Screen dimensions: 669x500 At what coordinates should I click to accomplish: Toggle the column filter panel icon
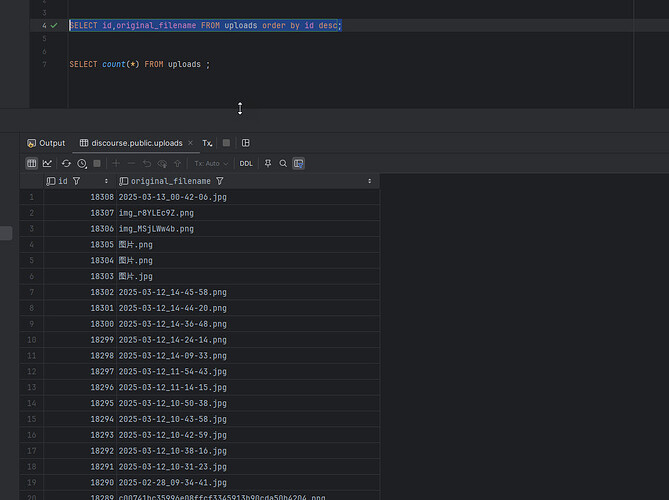298,163
